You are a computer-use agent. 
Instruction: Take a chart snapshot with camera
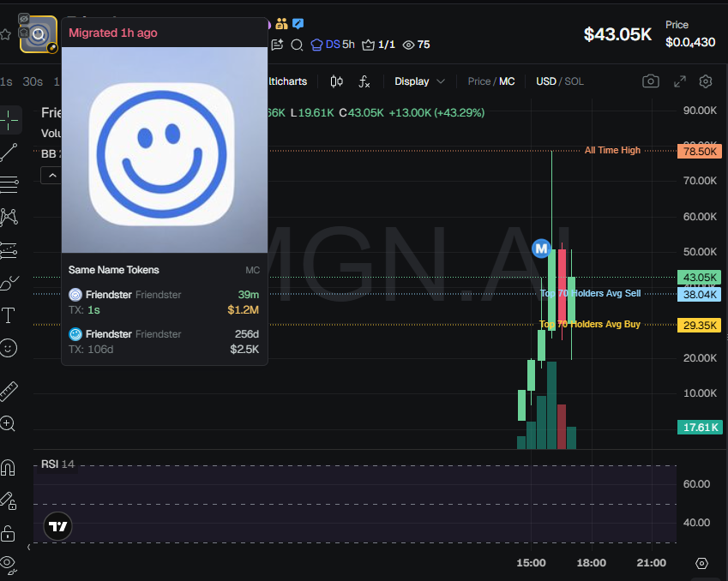tap(651, 81)
